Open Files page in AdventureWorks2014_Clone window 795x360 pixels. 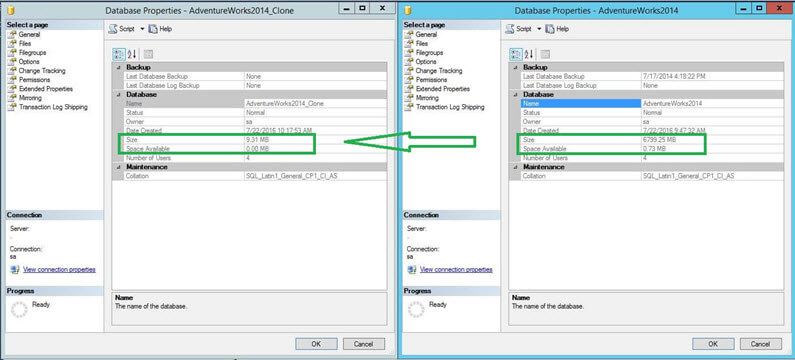point(24,44)
